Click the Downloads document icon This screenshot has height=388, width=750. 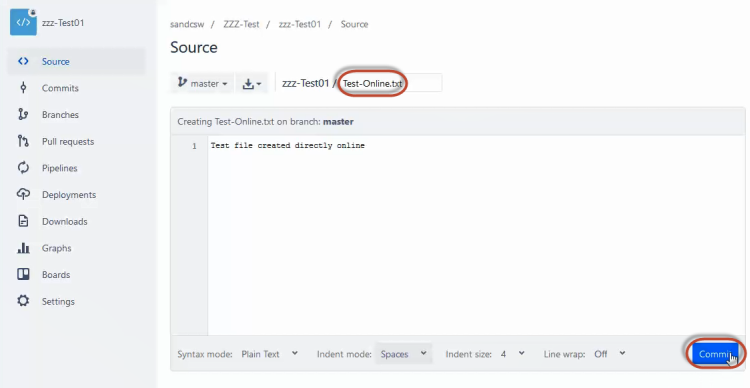tap(23, 221)
